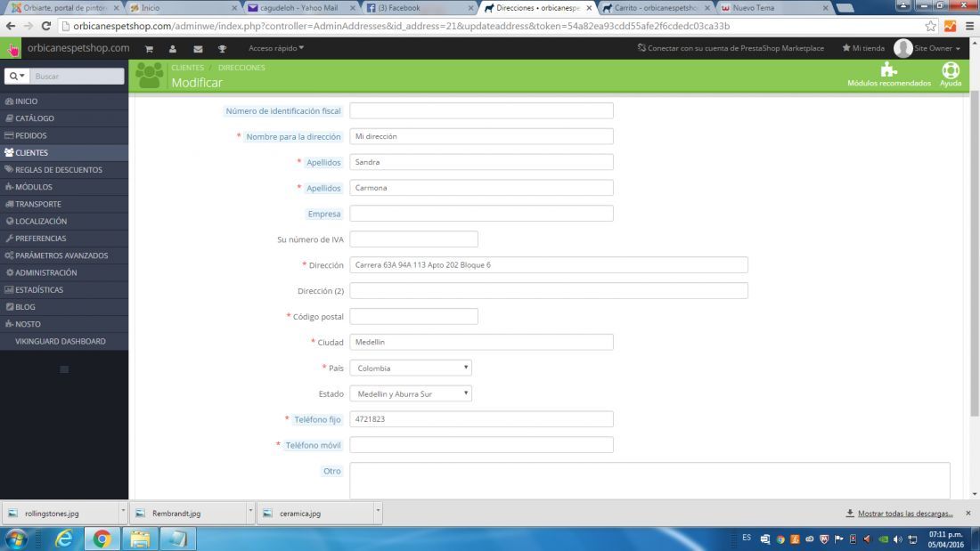The height and width of the screenshot is (551, 980).
Task: Click the DIRECCIONES breadcrumb link
Action: (241, 68)
